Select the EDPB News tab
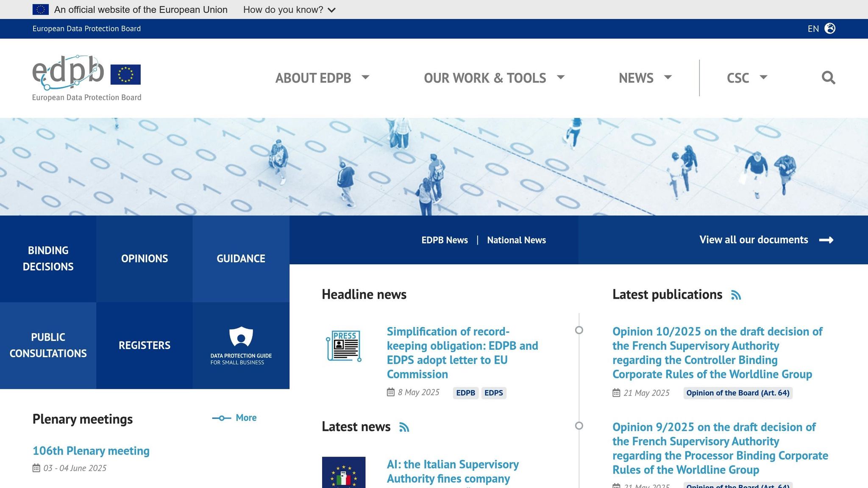The image size is (868, 488). 445,240
